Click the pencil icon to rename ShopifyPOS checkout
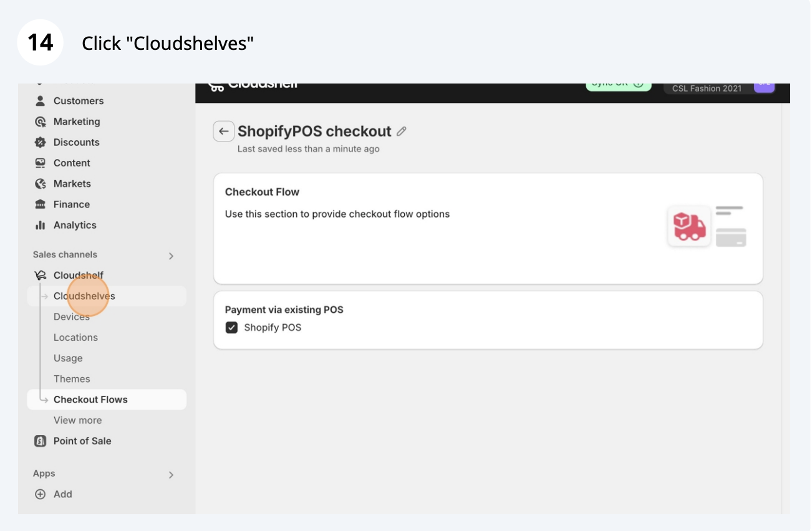Viewport: 812px width, 531px height. (x=402, y=132)
